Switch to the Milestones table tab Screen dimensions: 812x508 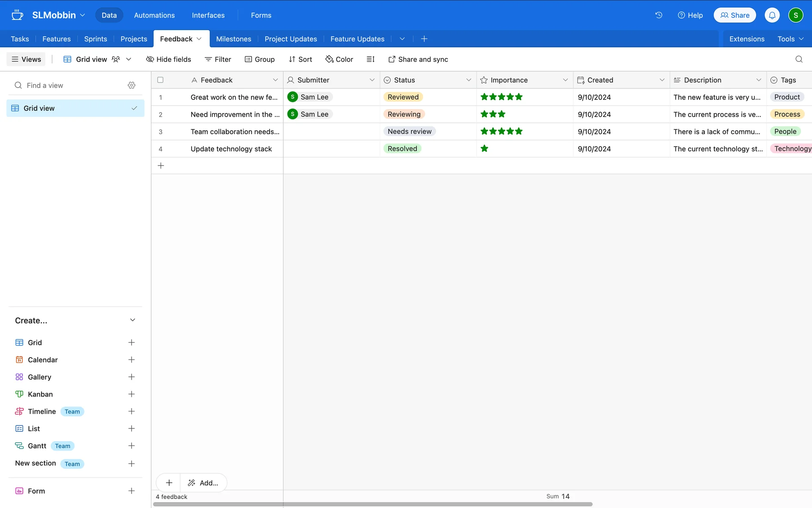[x=233, y=39]
